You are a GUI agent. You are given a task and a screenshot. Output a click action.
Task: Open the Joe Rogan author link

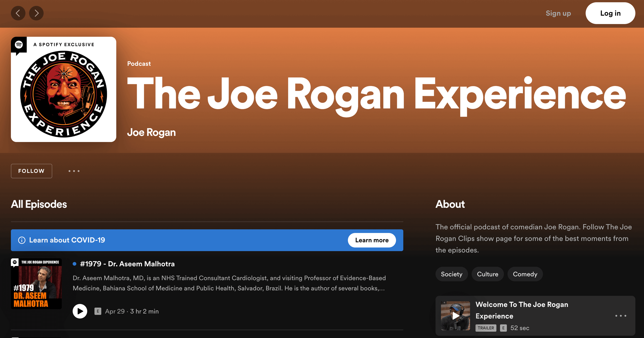point(151,132)
